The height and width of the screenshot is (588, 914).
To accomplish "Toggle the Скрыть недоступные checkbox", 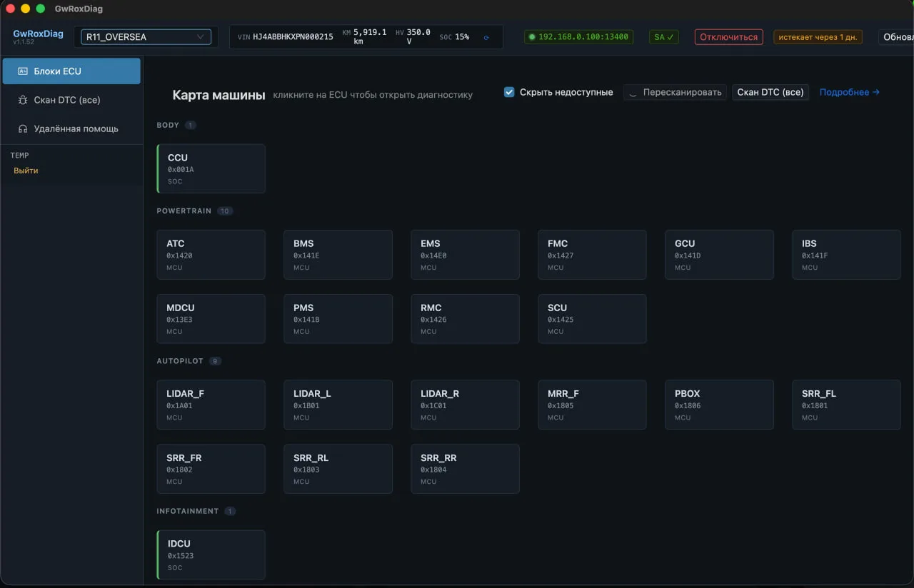I will point(509,92).
